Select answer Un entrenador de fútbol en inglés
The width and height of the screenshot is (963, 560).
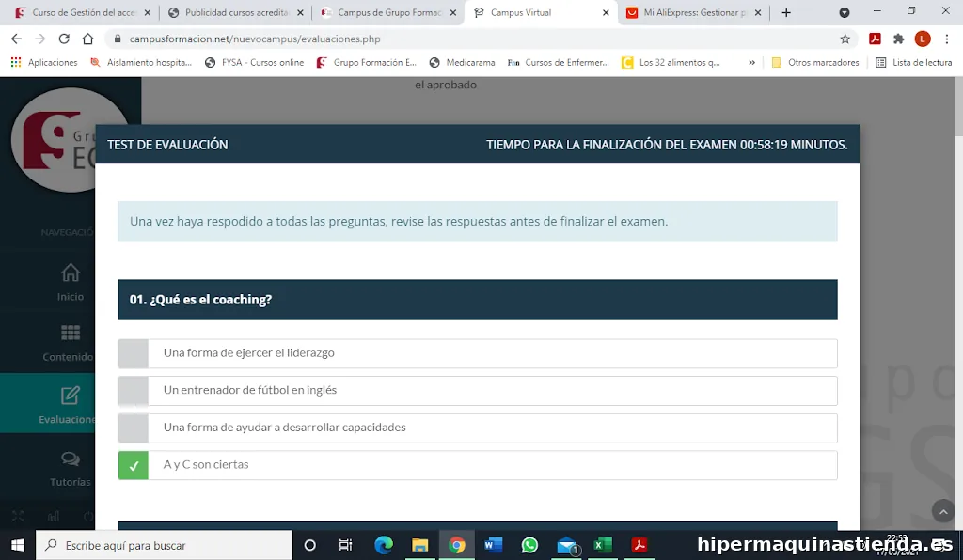click(477, 391)
